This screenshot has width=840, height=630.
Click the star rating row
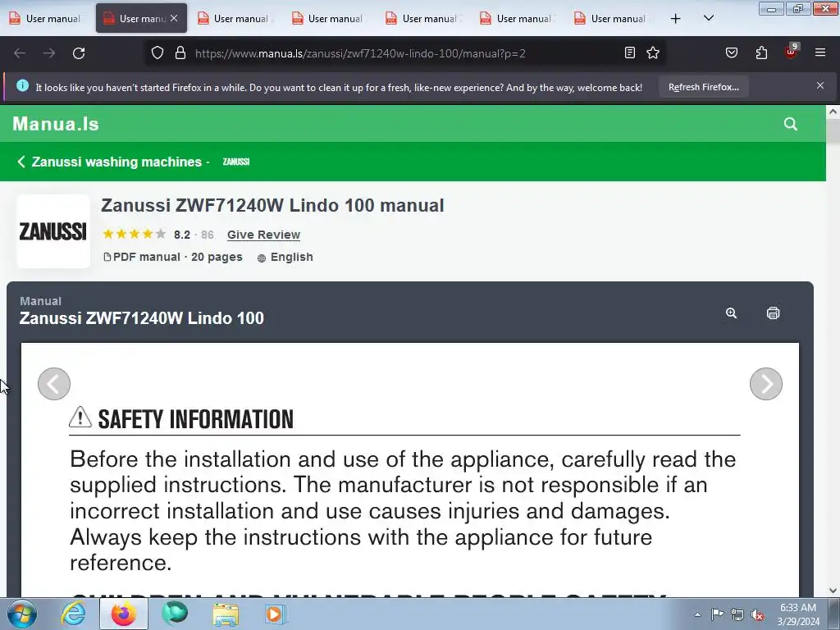(135, 234)
